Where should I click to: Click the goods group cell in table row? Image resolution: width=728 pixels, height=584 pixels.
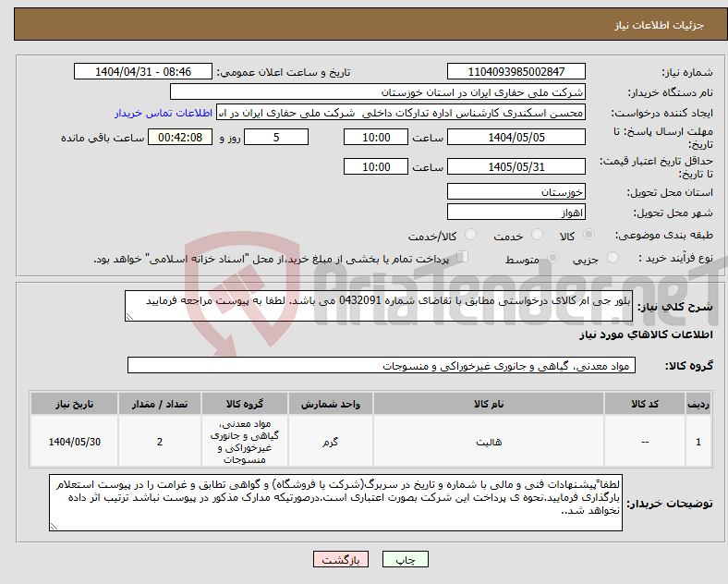point(245,442)
